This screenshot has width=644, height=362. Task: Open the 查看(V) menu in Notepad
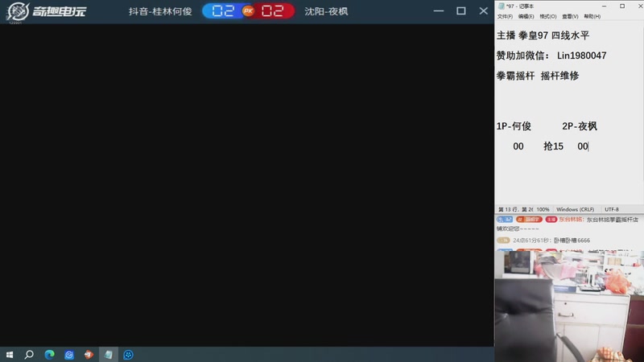pos(569,16)
